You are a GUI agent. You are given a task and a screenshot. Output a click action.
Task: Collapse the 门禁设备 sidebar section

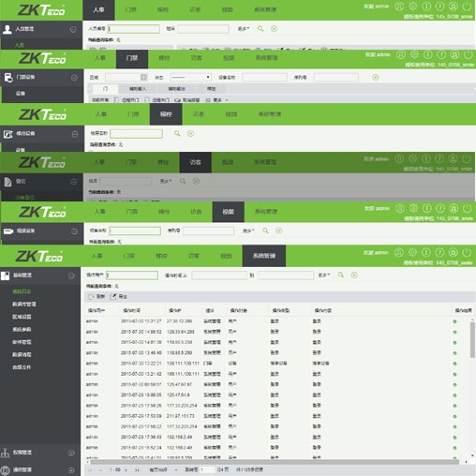(x=74, y=78)
